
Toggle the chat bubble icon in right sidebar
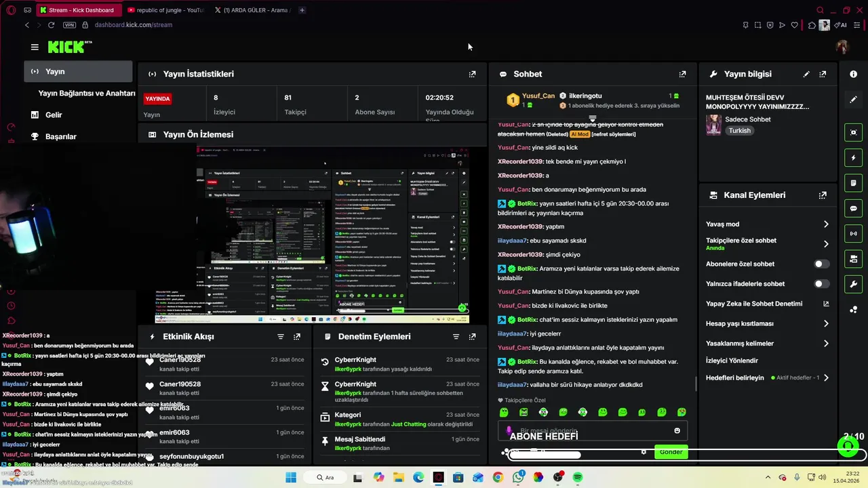[x=853, y=208]
